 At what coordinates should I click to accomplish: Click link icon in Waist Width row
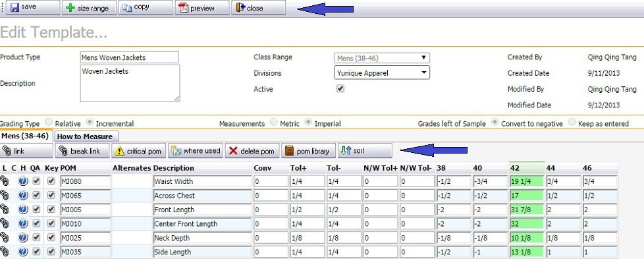[4, 181]
